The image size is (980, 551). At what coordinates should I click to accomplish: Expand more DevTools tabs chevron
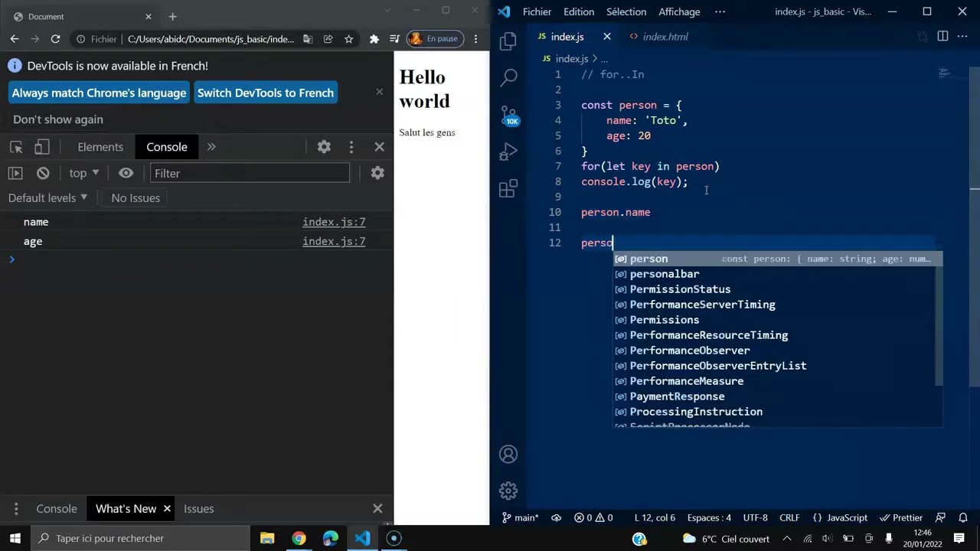click(211, 147)
